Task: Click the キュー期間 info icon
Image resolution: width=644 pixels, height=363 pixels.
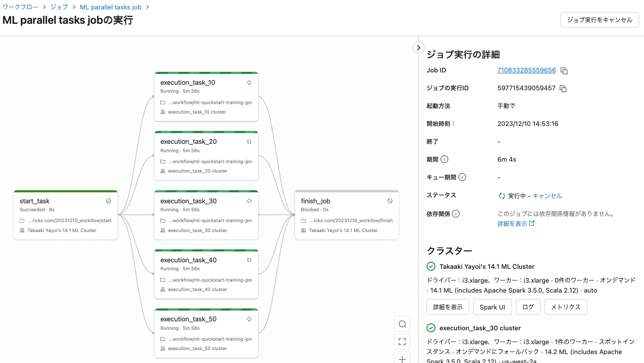Action: pos(462,177)
